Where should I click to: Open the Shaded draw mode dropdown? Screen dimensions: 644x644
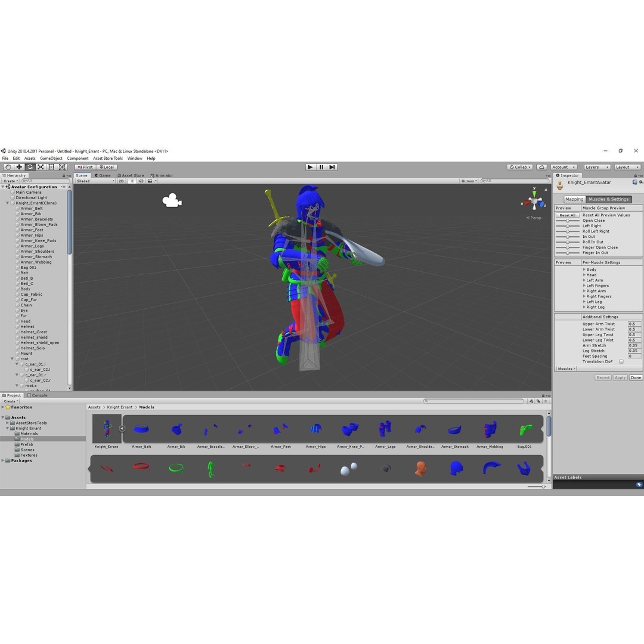pyautogui.click(x=95, y=181)
